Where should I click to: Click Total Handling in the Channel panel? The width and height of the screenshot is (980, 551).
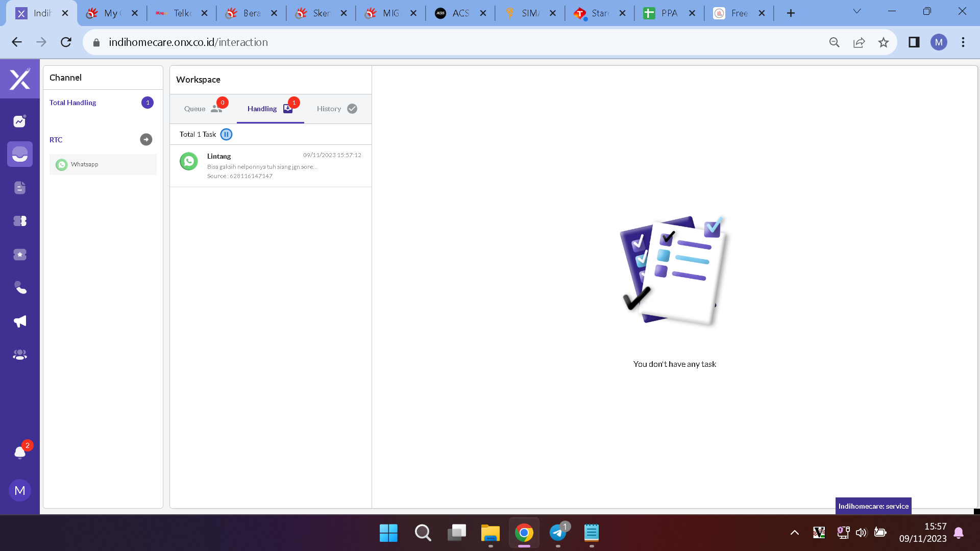[73, 103]
